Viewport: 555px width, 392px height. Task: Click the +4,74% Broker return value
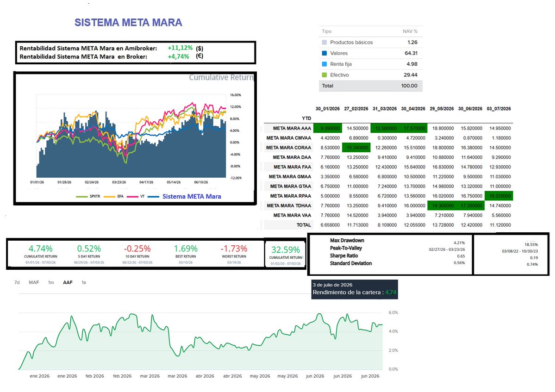coord(178,56)
